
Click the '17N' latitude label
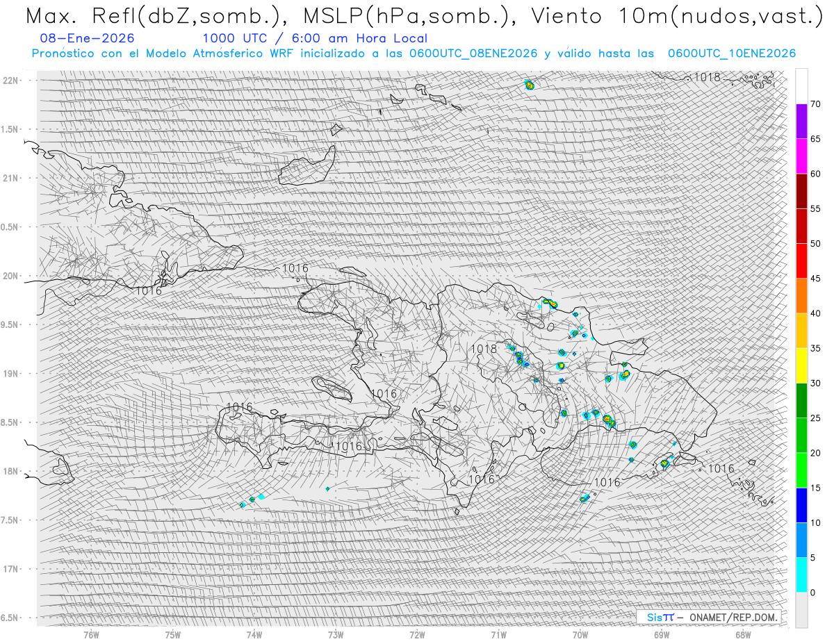pyautogui.click(x=12, y=569)
